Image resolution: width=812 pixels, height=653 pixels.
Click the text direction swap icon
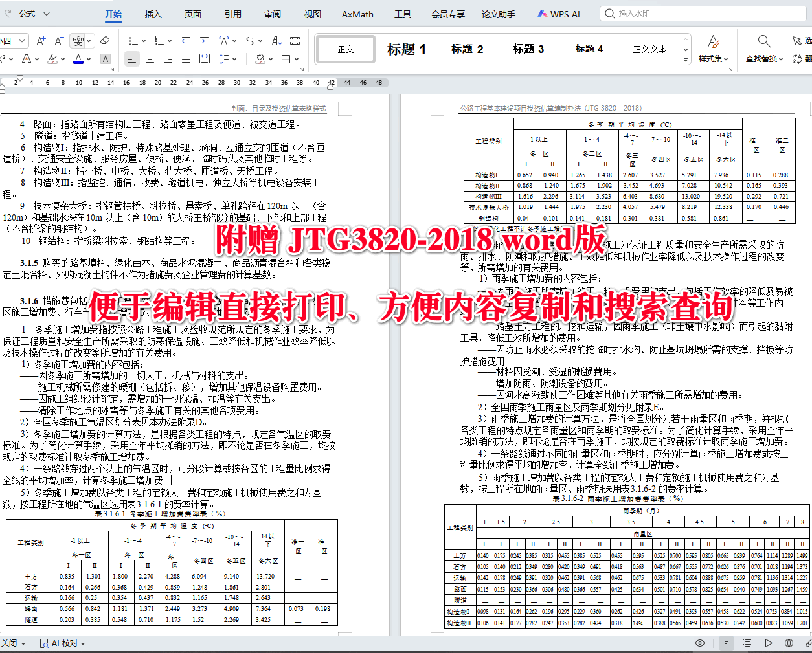250,41
